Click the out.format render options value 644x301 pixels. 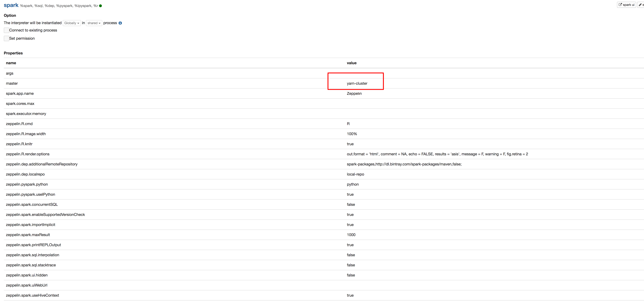tap(437, 154)
